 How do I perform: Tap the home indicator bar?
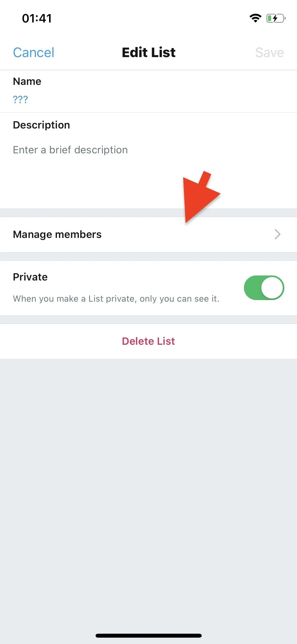coord(148,636)
